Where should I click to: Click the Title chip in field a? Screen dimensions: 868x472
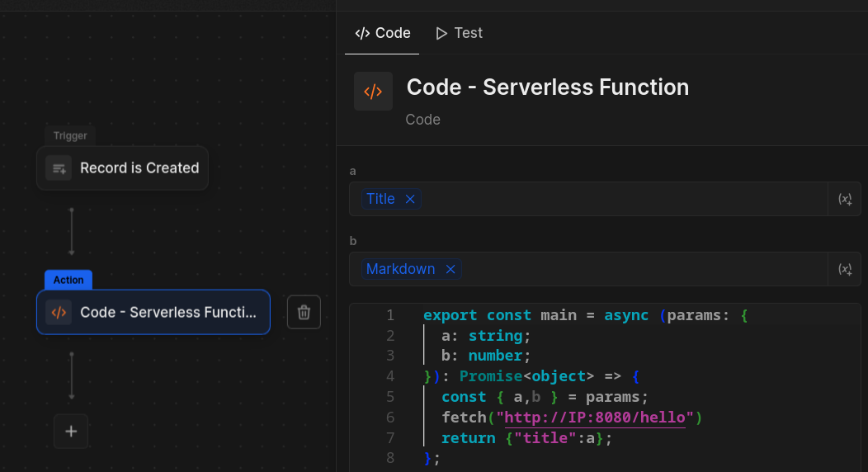point(380,199)
